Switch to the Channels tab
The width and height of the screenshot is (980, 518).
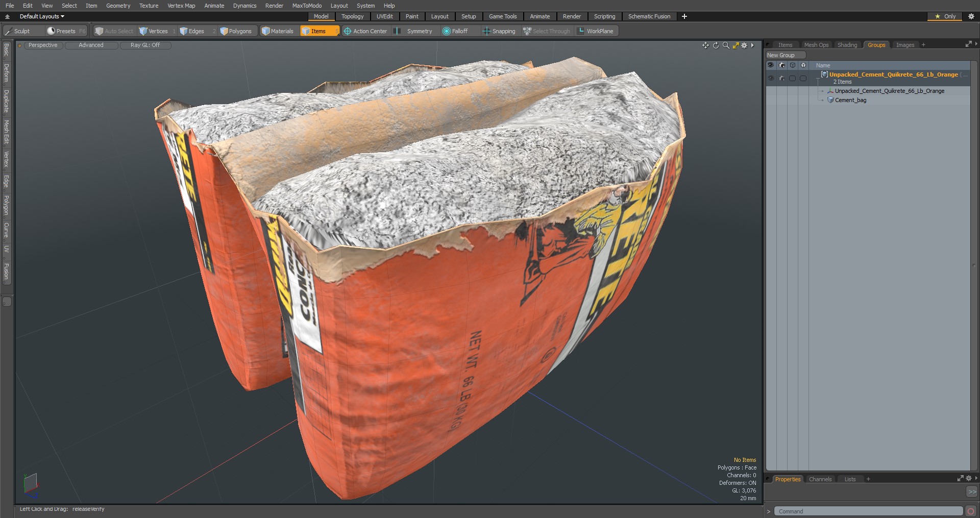tap(820, 479)
